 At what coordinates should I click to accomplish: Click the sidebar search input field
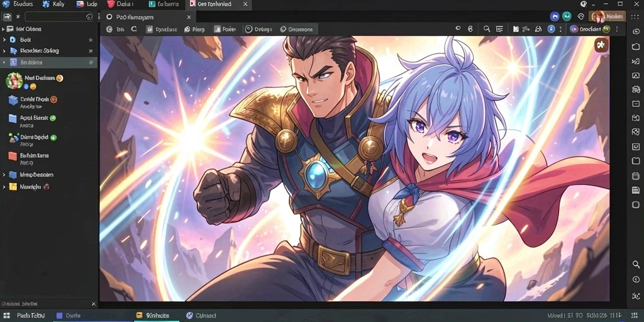coord(59,17)
